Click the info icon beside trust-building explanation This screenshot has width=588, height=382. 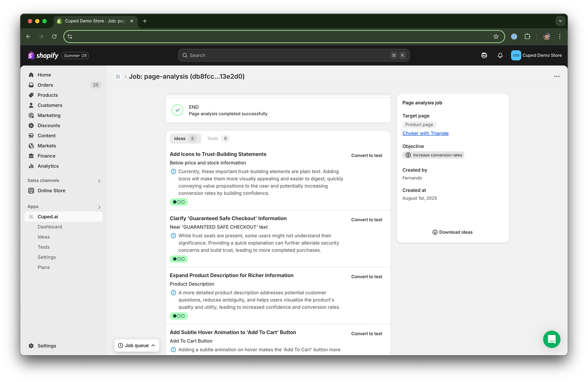173,171
